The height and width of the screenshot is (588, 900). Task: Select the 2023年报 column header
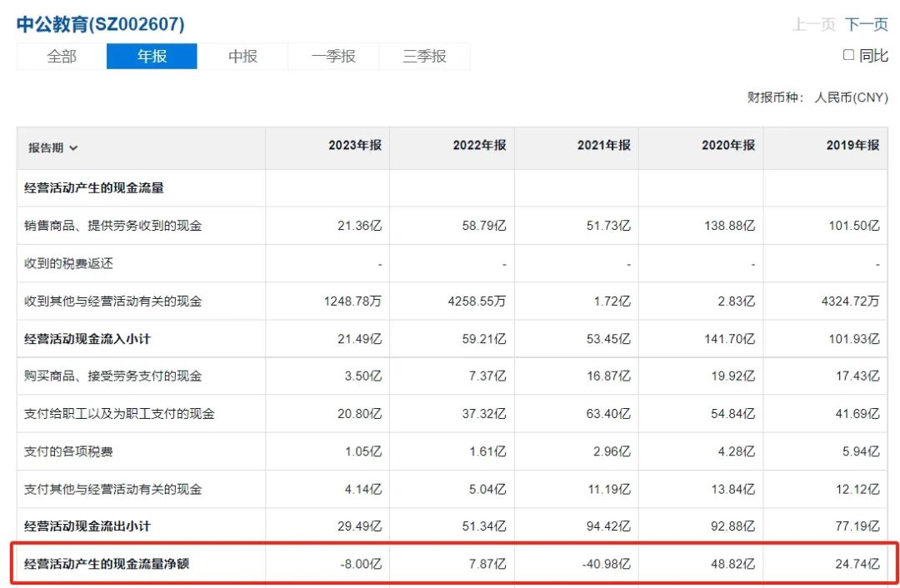point(355,146)
